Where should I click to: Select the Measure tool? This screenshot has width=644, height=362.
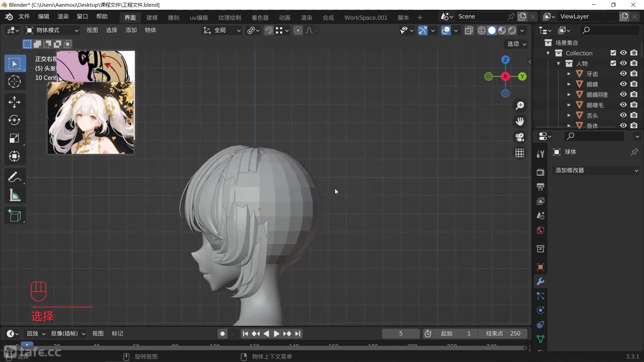[x=14, y=195]
